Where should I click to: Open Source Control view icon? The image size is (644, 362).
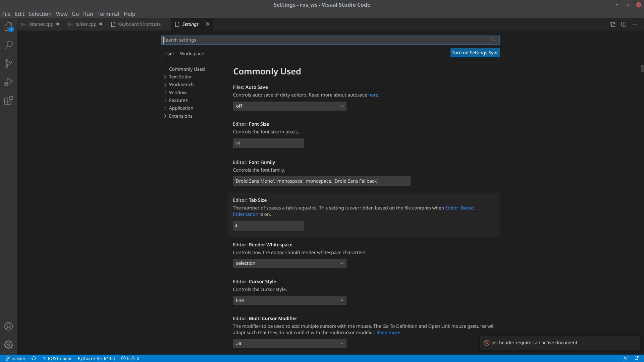[8, 63]
